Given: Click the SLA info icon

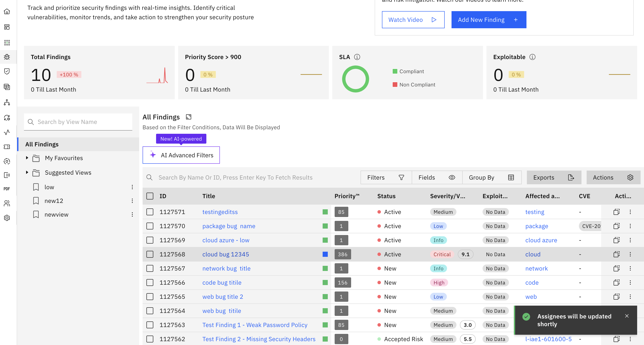Looking at the screenshot, I should click(357, 57).
